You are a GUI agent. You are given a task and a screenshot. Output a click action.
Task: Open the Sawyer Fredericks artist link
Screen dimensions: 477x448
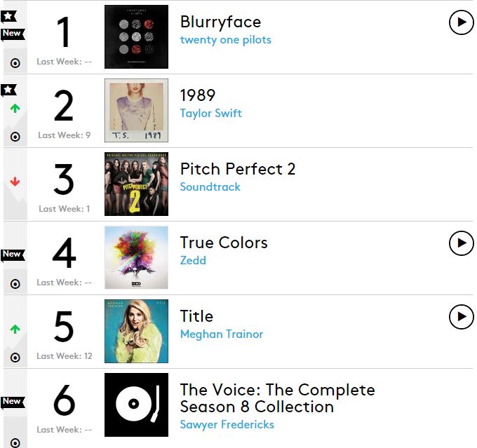tap(227, 425)
